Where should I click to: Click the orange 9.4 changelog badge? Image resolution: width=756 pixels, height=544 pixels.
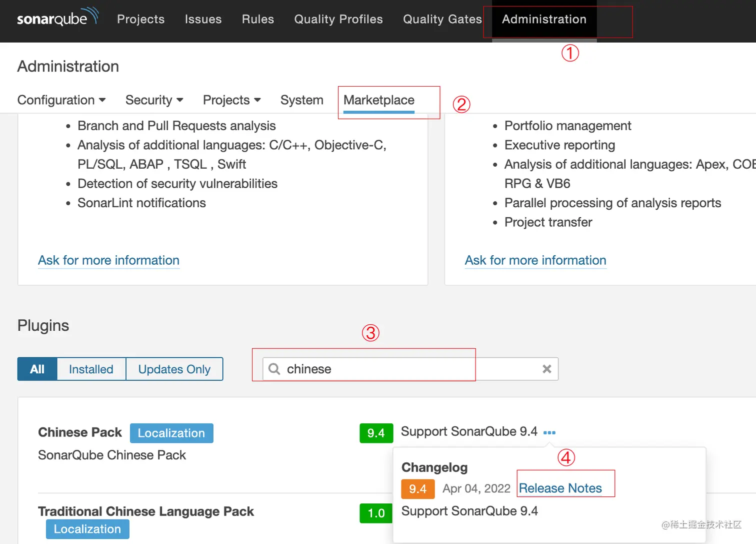point(417,489)
